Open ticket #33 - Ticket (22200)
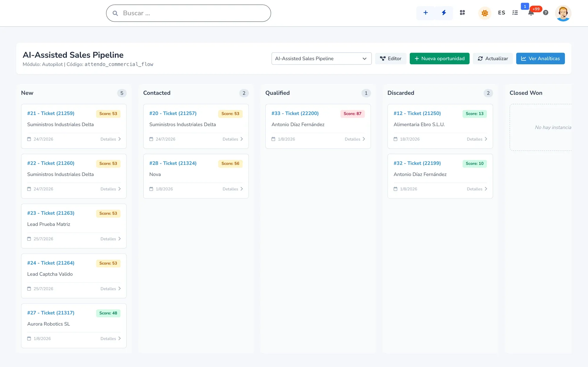Image resolution: width=588 pixels, height=367 pixels. [x=295, y=113]
